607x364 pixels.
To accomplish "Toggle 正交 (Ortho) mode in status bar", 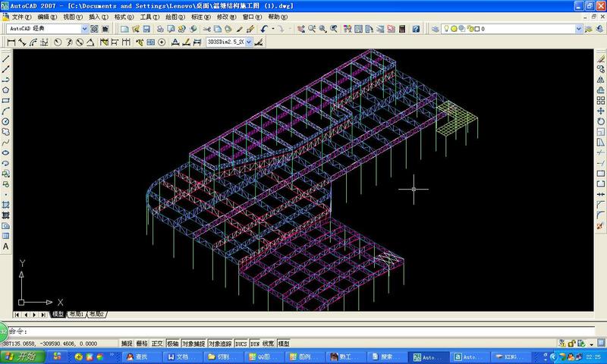I will pos(157,344).
